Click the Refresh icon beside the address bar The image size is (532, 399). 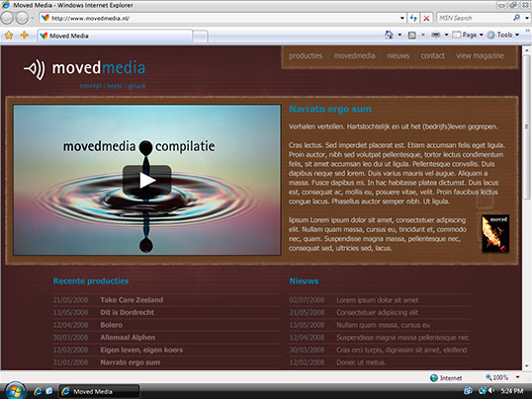pos(413,18)
